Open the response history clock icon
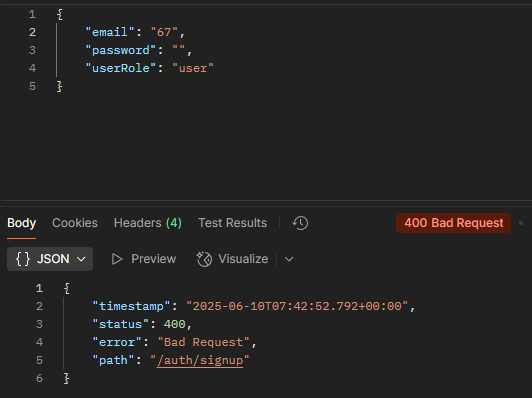Viewport: 532px width, 398px height. [x=300, y=223]
